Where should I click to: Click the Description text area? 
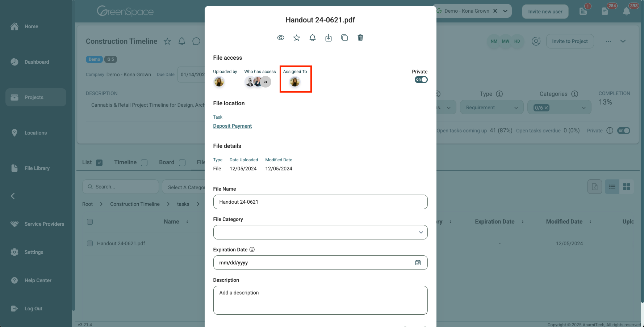pos(320,300)
